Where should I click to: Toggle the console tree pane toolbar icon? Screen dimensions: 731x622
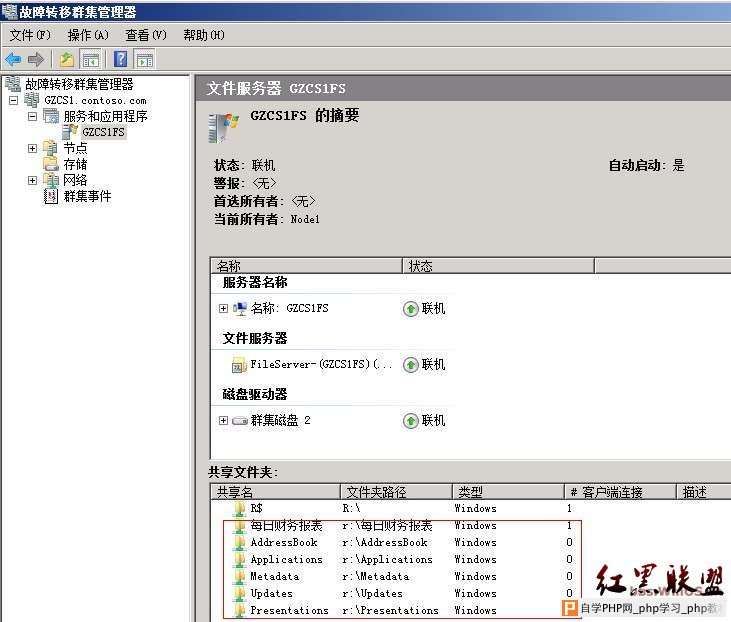[x=90, y=59]
